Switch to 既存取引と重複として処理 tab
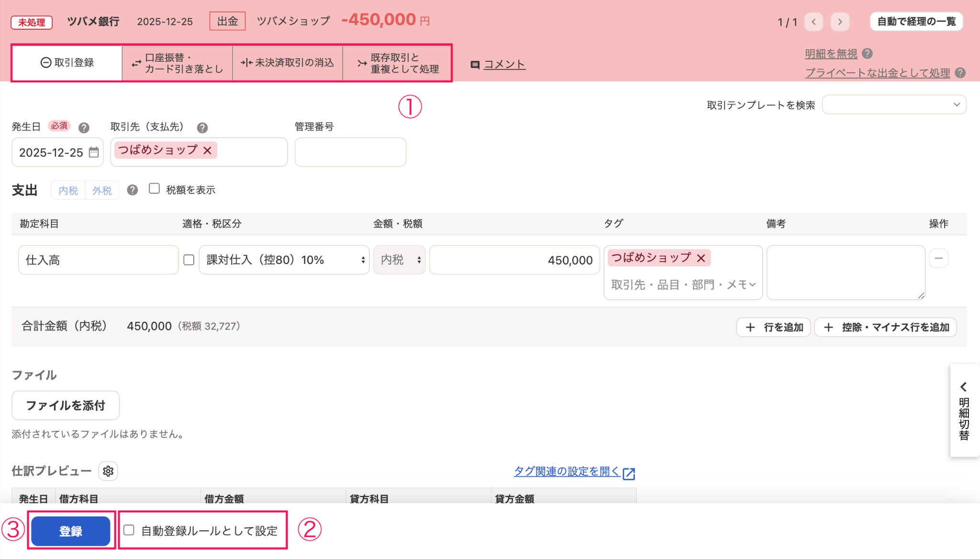This screenshot has height=559, width=980. click(x=397, y=63)
